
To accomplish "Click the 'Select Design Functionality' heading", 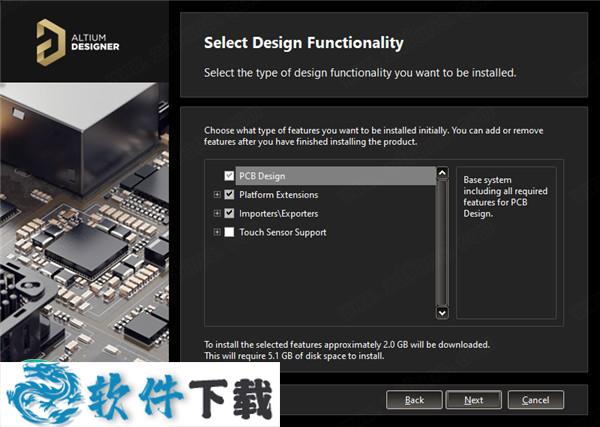I will pos(303,43).
